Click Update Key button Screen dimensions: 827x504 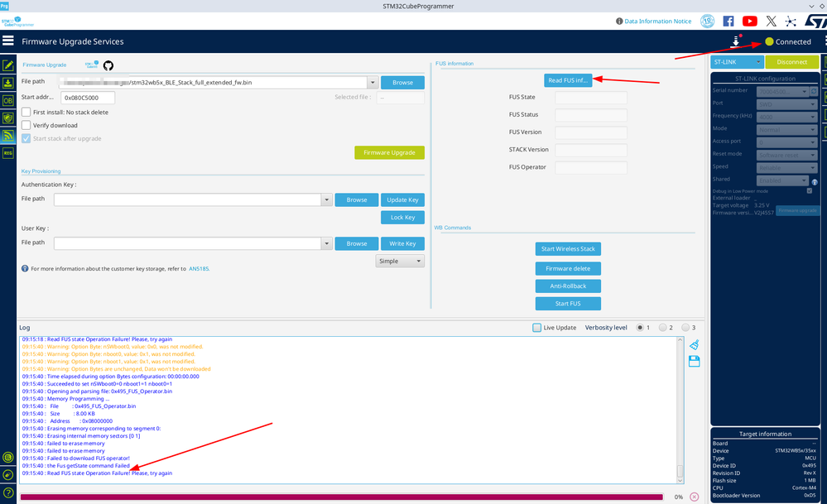point(402,199)
